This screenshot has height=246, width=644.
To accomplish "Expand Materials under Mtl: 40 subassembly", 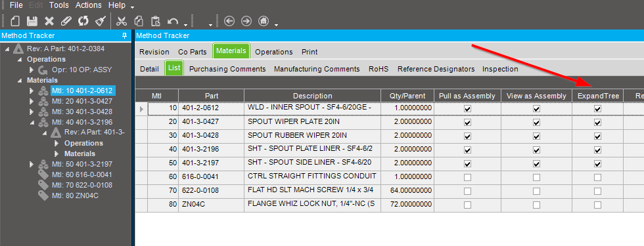I will (x=57, y=154).
